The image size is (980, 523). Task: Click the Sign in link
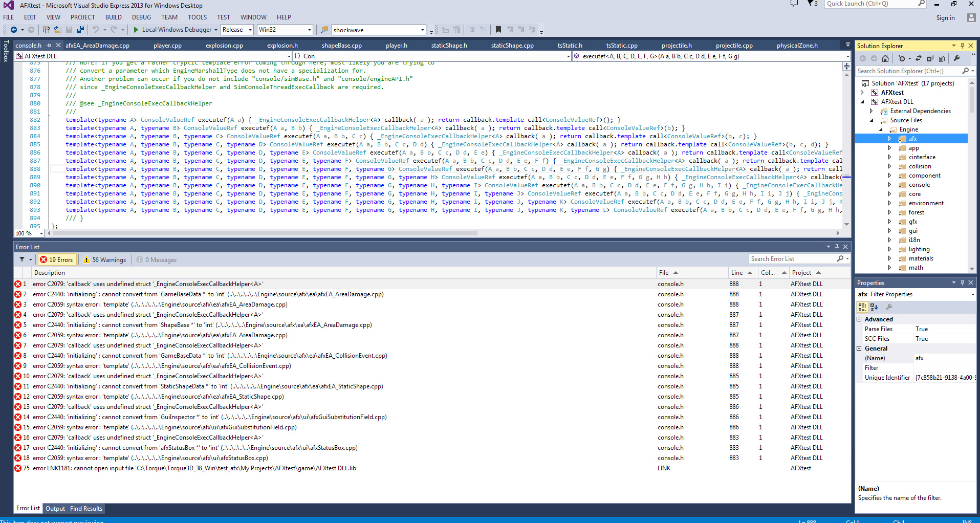(x=945, y=17)
